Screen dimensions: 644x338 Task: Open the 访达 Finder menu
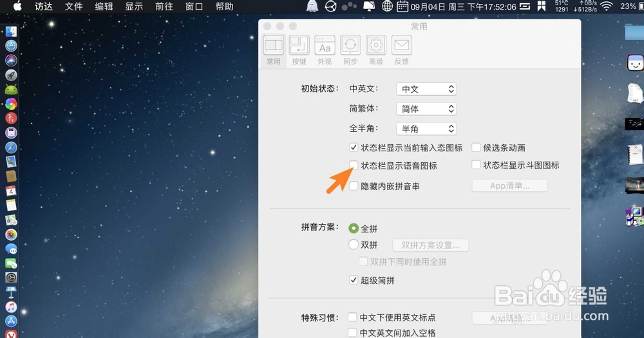[x=44, y=6]
